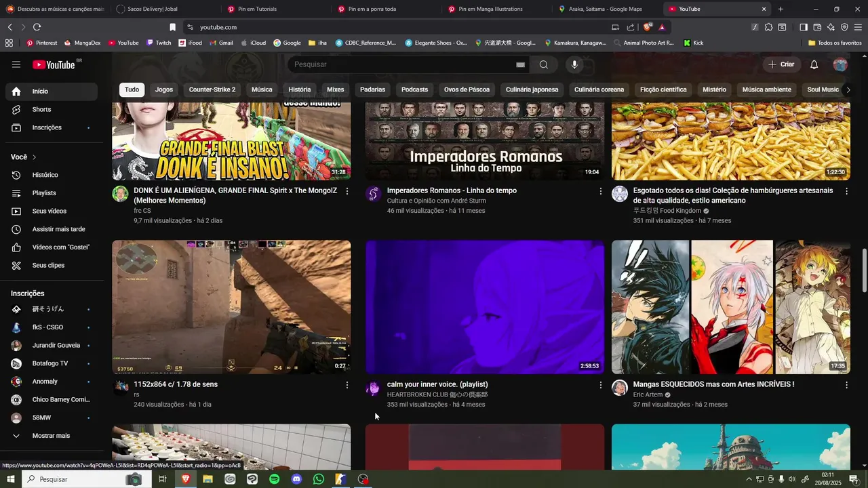Click the Criar button

click(x=782, y=64)
